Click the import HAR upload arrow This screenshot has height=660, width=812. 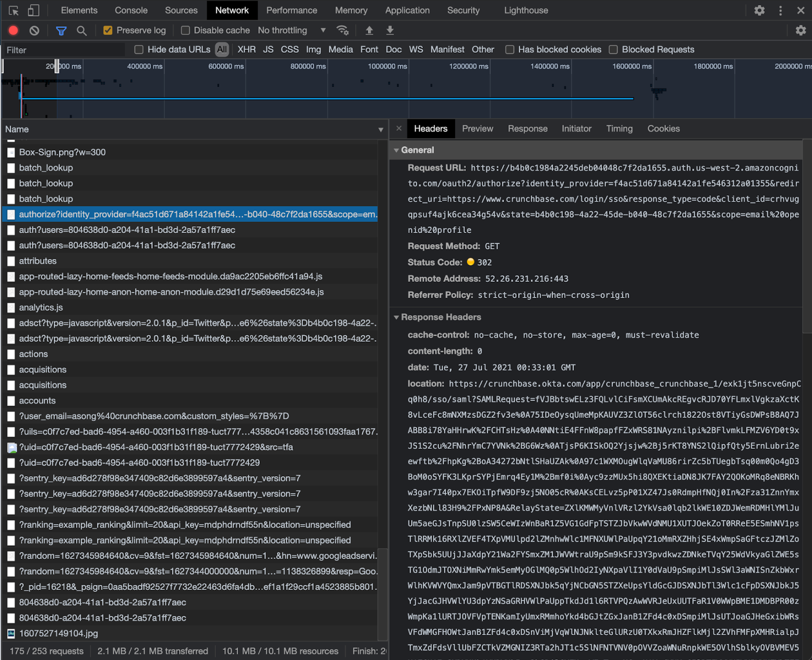369,30
